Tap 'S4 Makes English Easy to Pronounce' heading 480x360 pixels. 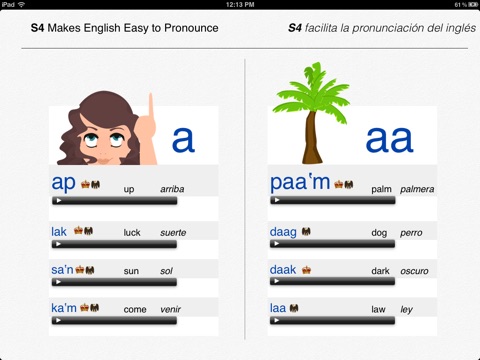(125, 28)
